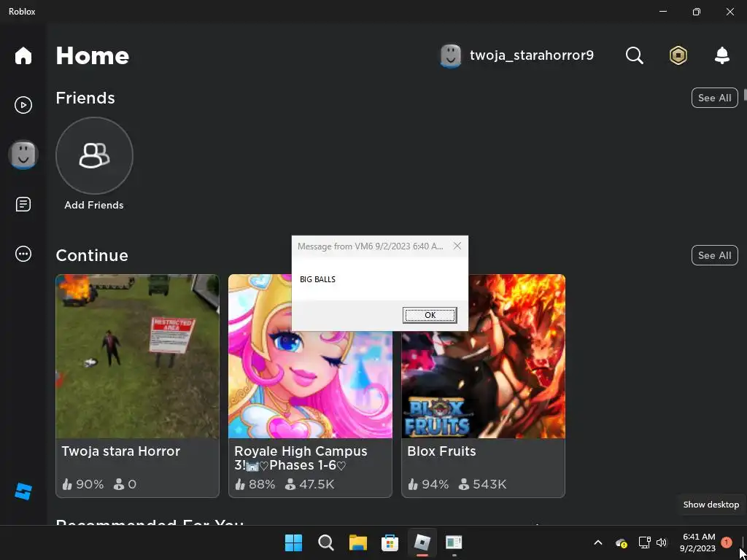Click the Friends section heading

(85, 98)
